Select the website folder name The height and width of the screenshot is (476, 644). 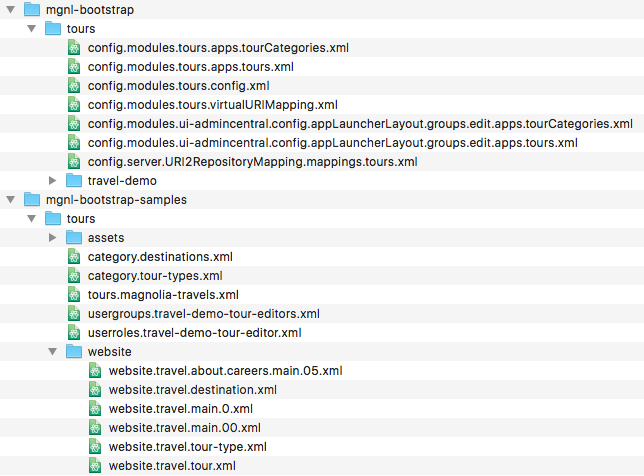pos(110,352)
